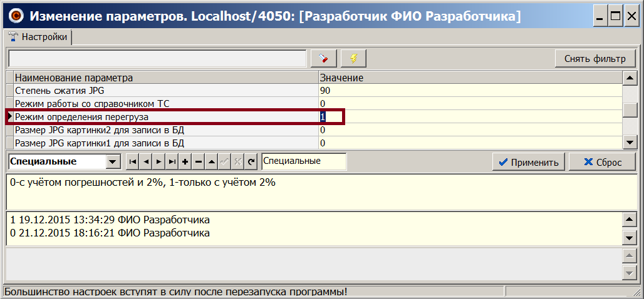Go to next record in navigator
Viewport: 644px width, 299px height.
pyautogui.click(x=158, y=162)
